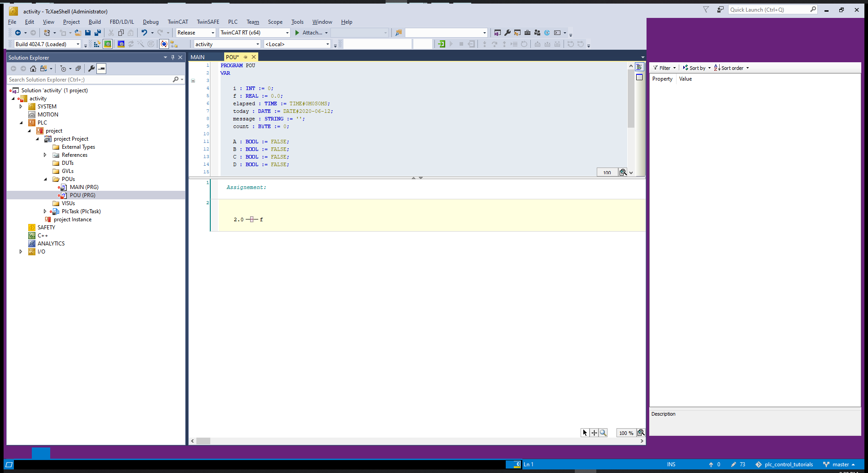The width and height of the screenshot is (868, 473).
Task: Switch to the MAIN editor tab
Action: 198,57
